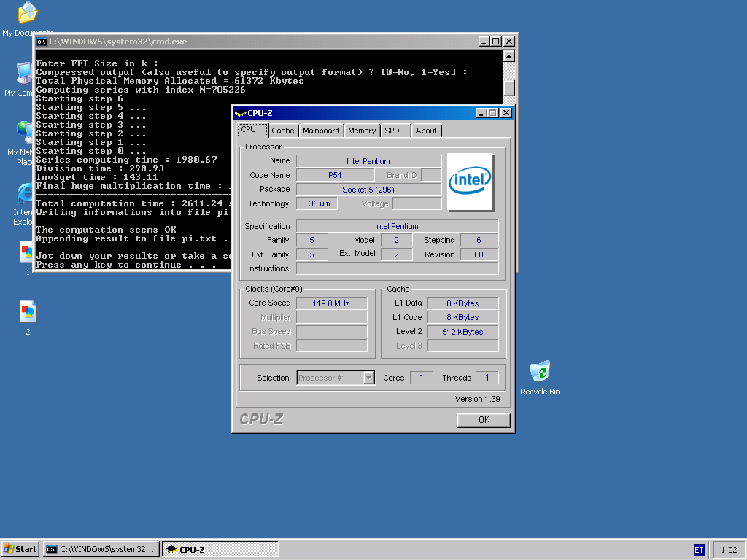Click the Specification field Intel Pentium
This screenshot has height=560, width=747.
click(398, 226)
